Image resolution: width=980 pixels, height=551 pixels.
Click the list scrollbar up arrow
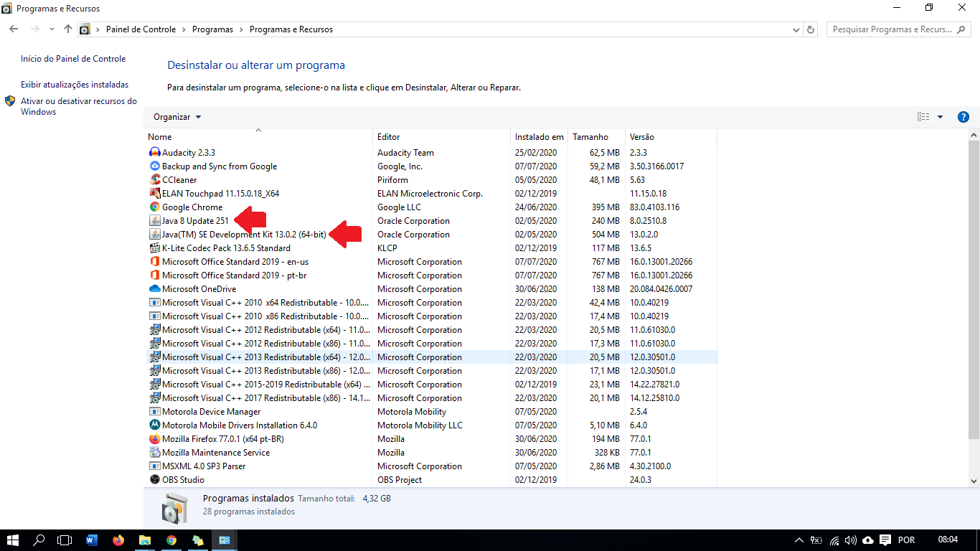tap(974, 136)
